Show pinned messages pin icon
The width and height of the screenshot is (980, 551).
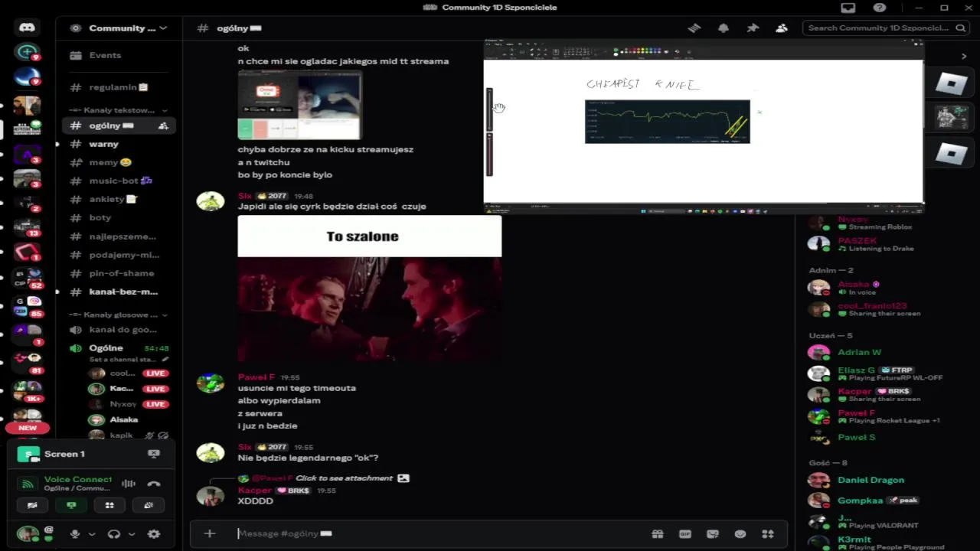click(753, 28)
